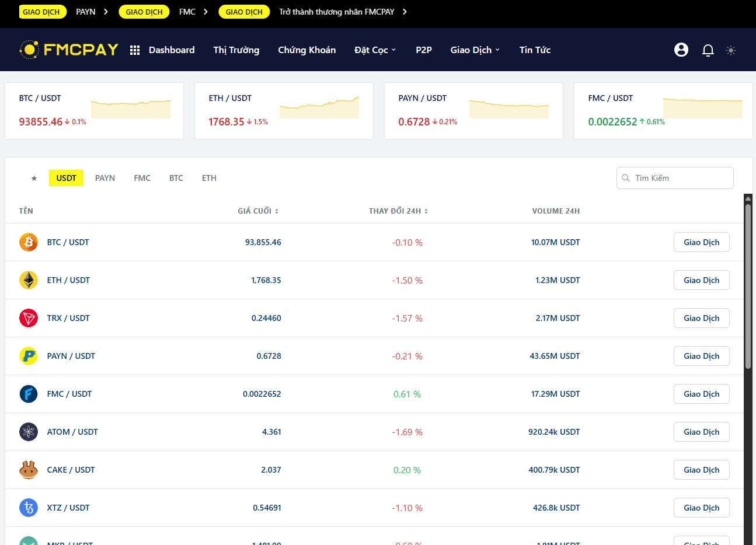Click the FMCPAY logo
The width and height of the screenshot is (756, 545).
click(69, 50)
